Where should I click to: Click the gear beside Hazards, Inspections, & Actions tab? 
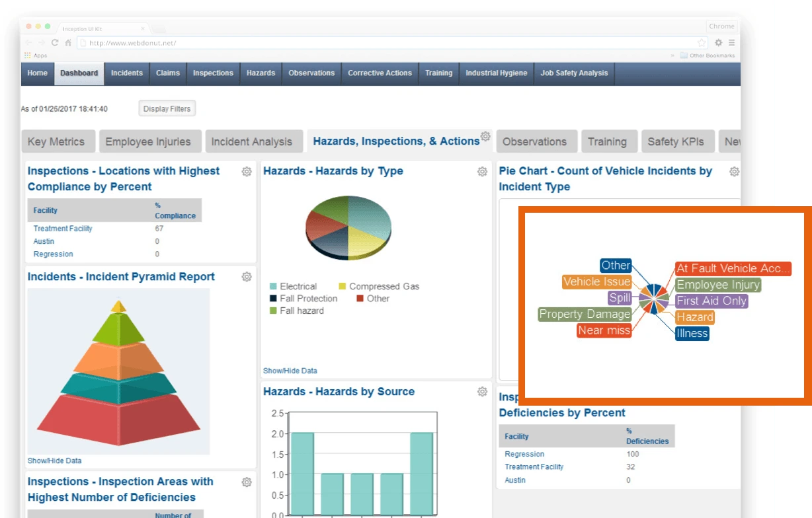point(486,134)
